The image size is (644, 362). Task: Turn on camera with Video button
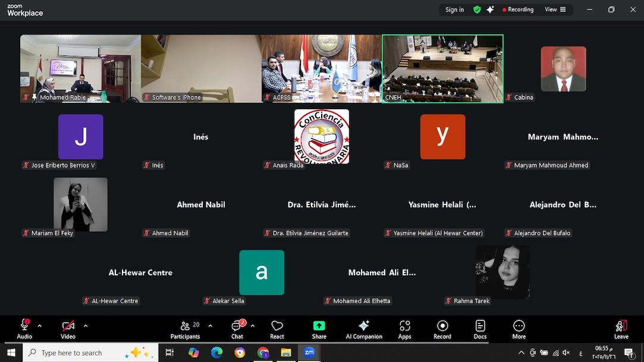(x=68, y=329)
